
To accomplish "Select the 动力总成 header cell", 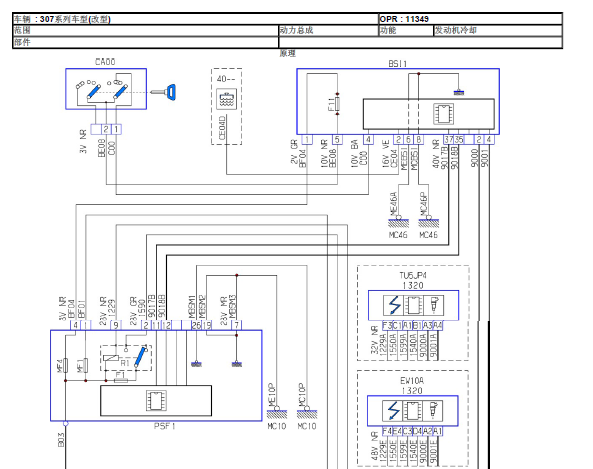I will 328,31.
